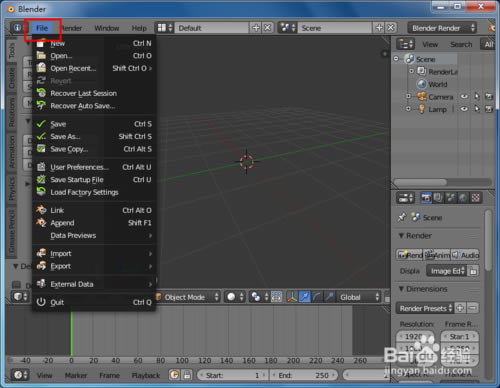The image size is (500, 388).
Task: Open the Export submenu
Action: point(94,266)
